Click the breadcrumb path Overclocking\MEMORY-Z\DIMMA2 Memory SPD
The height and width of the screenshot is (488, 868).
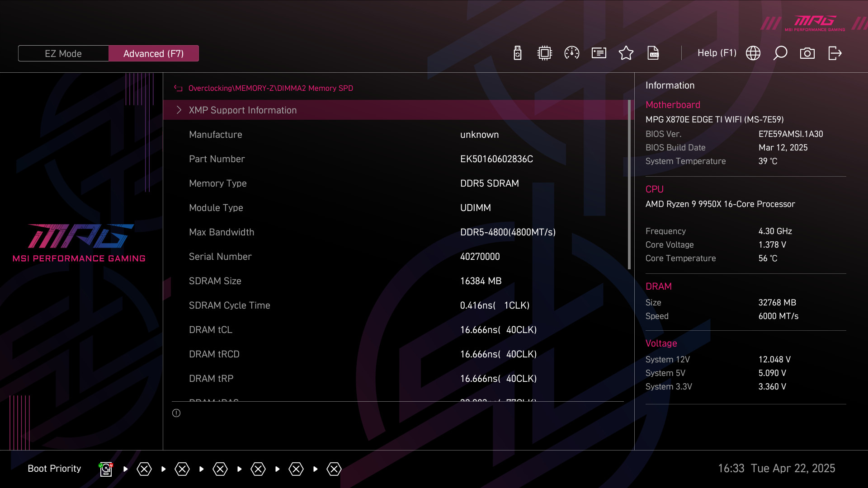click(270, 88)
